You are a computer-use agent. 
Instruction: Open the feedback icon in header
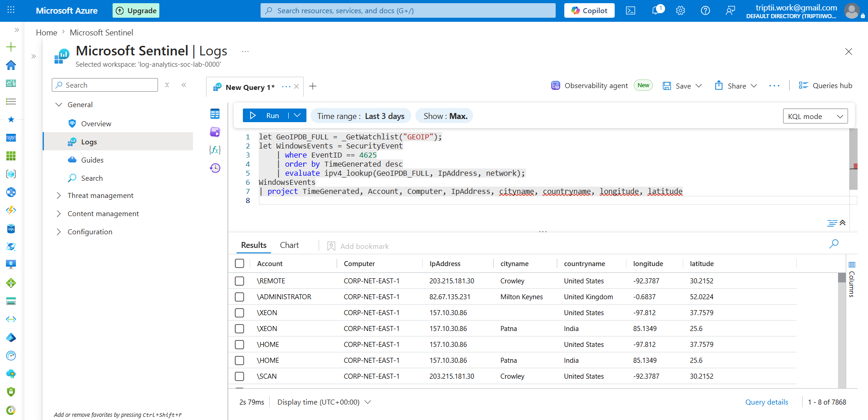(x=730, y=10)
